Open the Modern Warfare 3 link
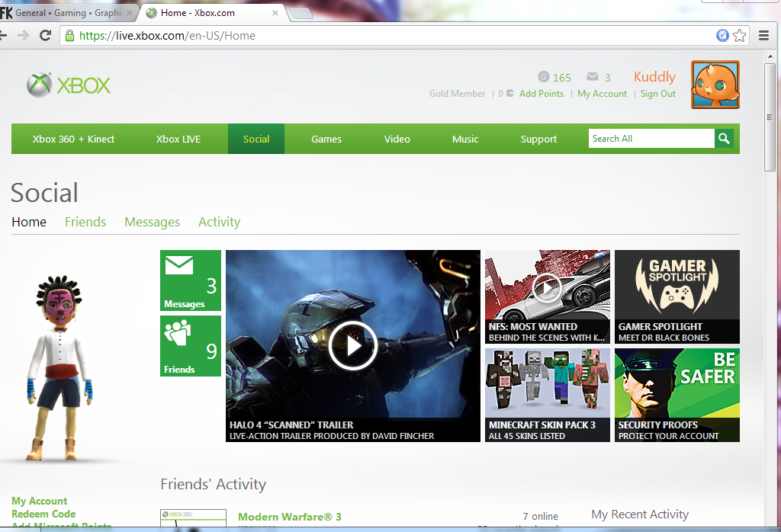 [289, 517]
